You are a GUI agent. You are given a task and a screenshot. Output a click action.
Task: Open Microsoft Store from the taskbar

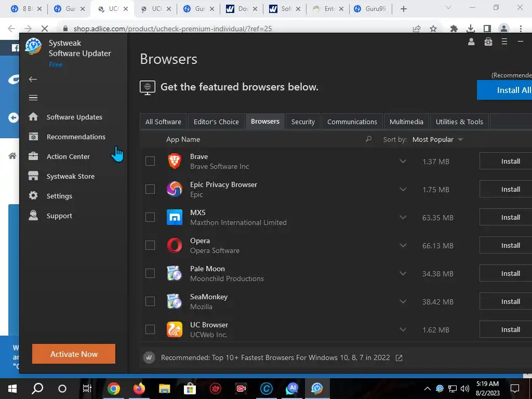pyautogui.click(x=190, y=389)
